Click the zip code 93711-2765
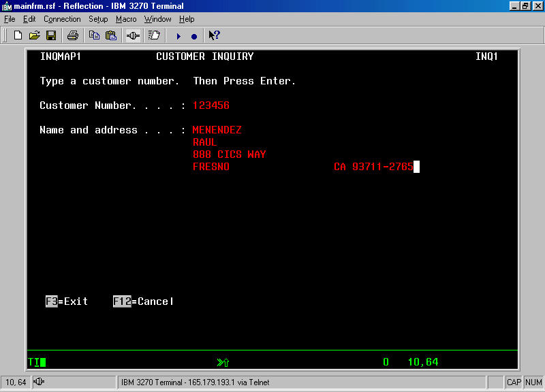The width and height of the screenshot is (545, 392). click(383, 167)
